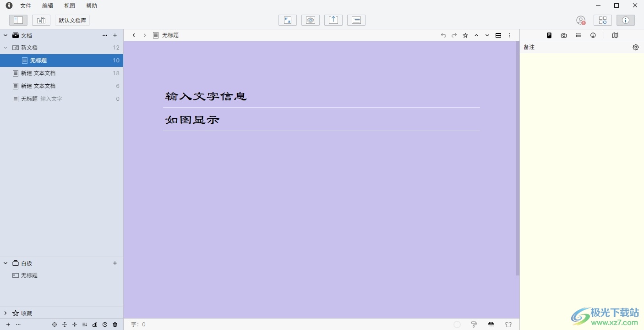644x330 pixels.
Task: Click the typewriter layout lines icon
Action: pyautogui.click(x=356, y=20)
